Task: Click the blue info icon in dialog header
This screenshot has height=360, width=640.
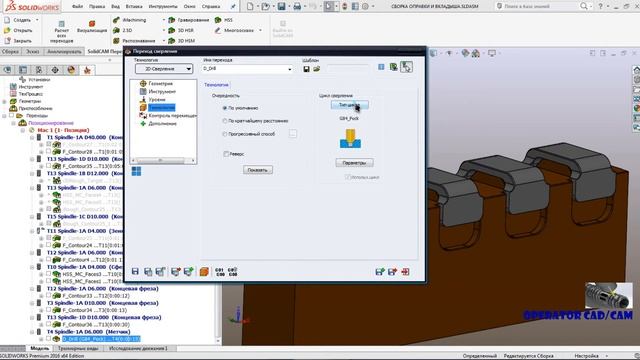Action: click(x=381, y=67)
